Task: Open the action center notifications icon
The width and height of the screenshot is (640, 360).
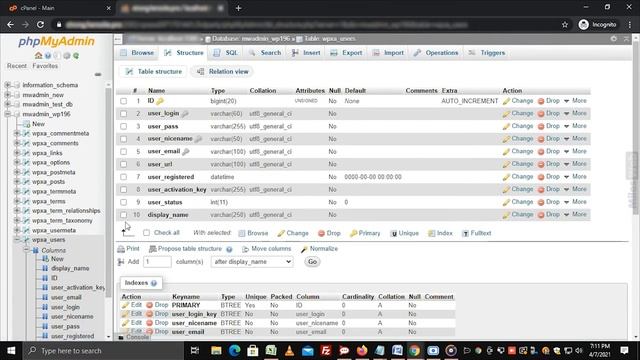Action: [624, 351]
